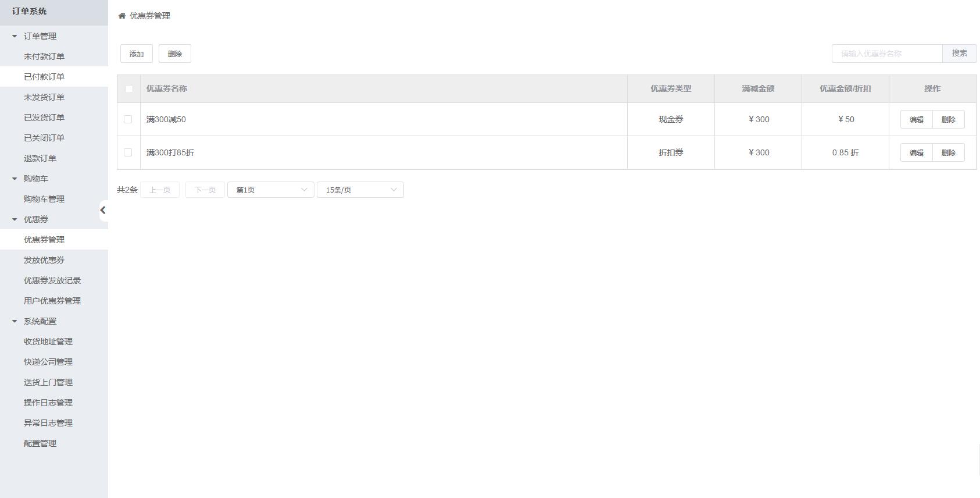The image size is (980, 498).
Task: Open 用户优惠券管理 page
Action: point(54,301)
